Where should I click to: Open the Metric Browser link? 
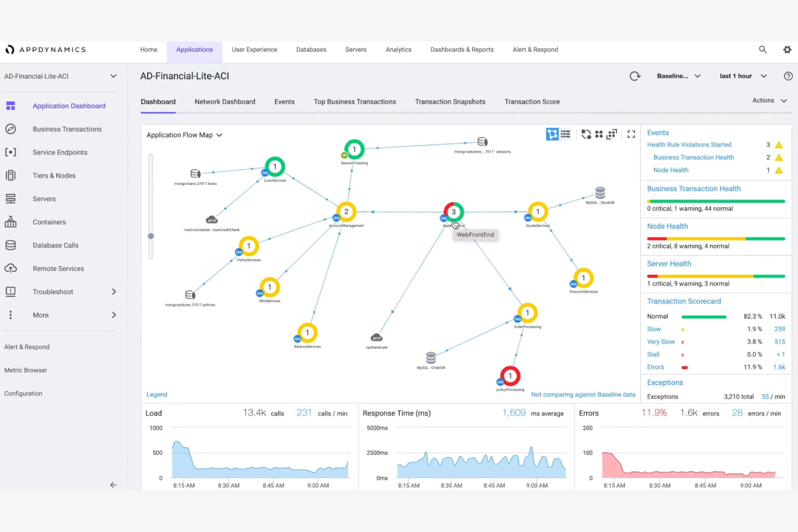[25, 370]
